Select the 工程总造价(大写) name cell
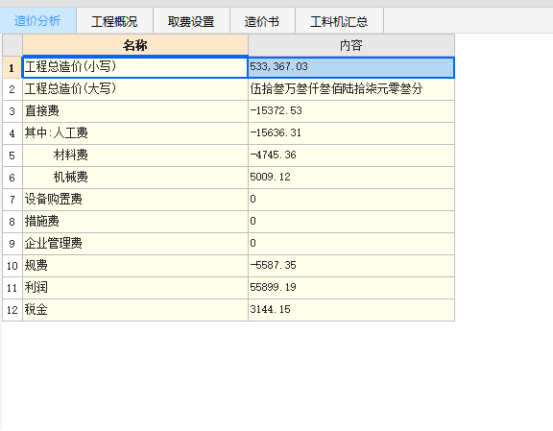The image size is (553, 431). click(x=135, y=89)
